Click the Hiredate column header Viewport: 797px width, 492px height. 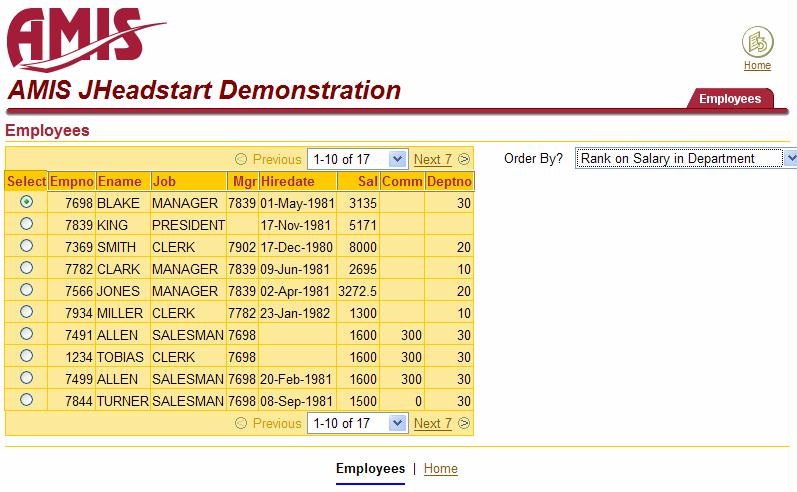[x=287, y=181]
